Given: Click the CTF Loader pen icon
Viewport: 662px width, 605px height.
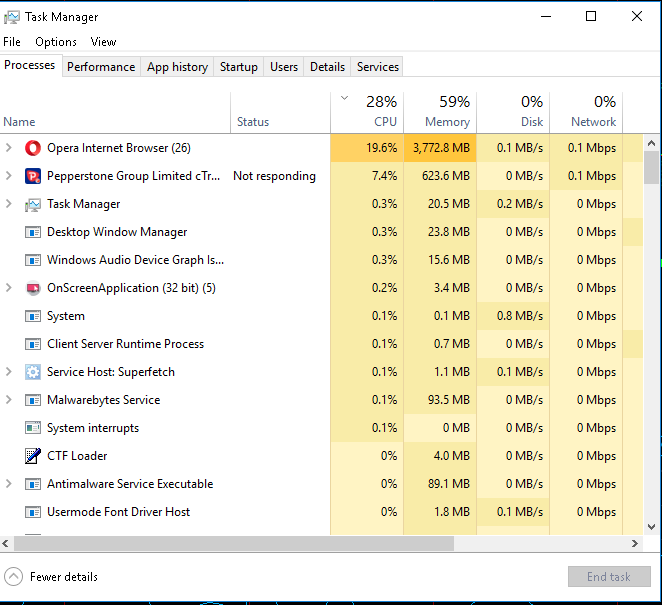Looking at the screenshot, I should pyautogui.click(x=33, y=456).
